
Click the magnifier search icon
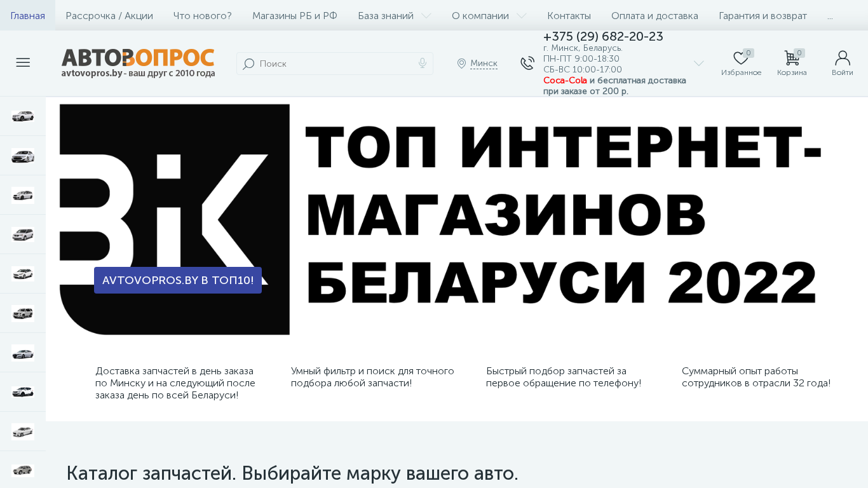coord(248,64)
